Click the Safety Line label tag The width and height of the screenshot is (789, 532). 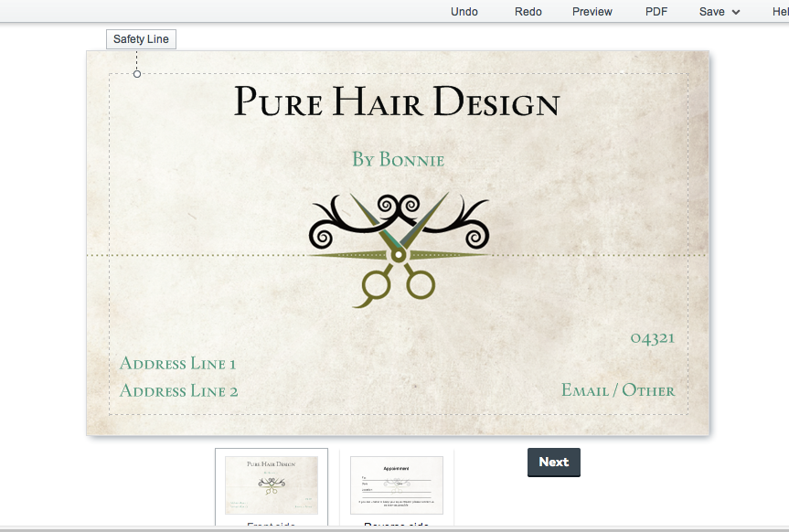pos(141,39)
